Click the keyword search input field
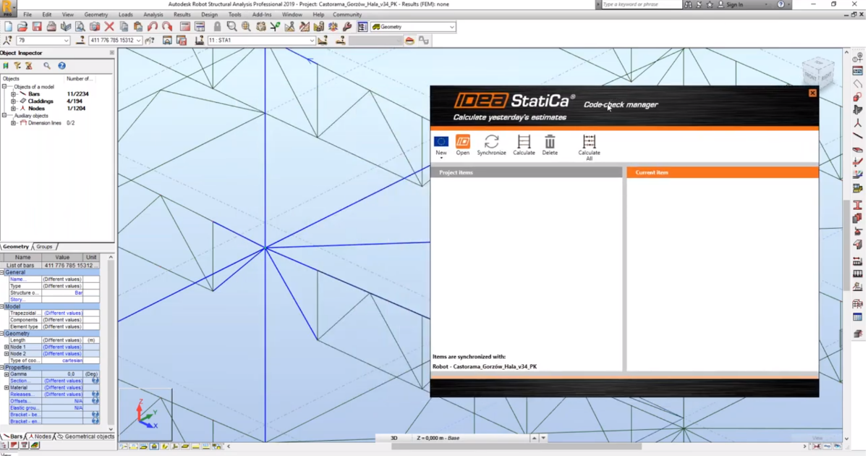 pyautogui.click(x=641, y=4)
